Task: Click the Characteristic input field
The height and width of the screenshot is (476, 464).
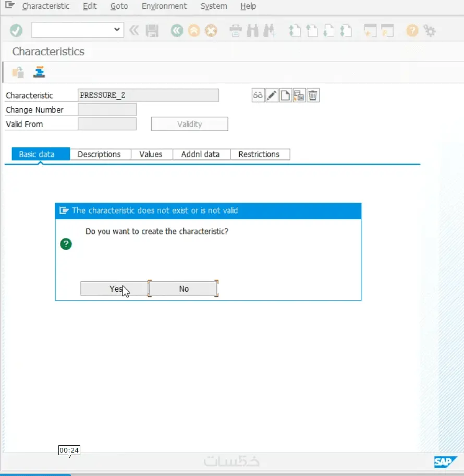Action: (x=148, y=95)
